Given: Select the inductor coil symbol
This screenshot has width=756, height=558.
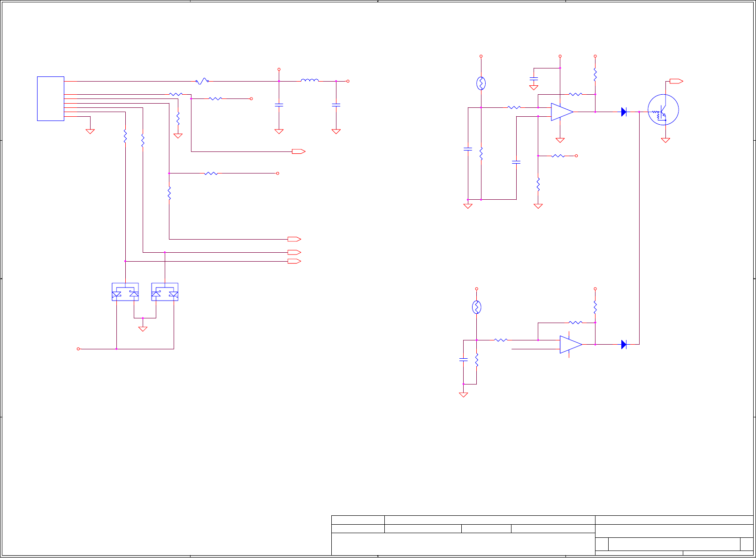Looking at the screenshot, I should coord(310,80).
